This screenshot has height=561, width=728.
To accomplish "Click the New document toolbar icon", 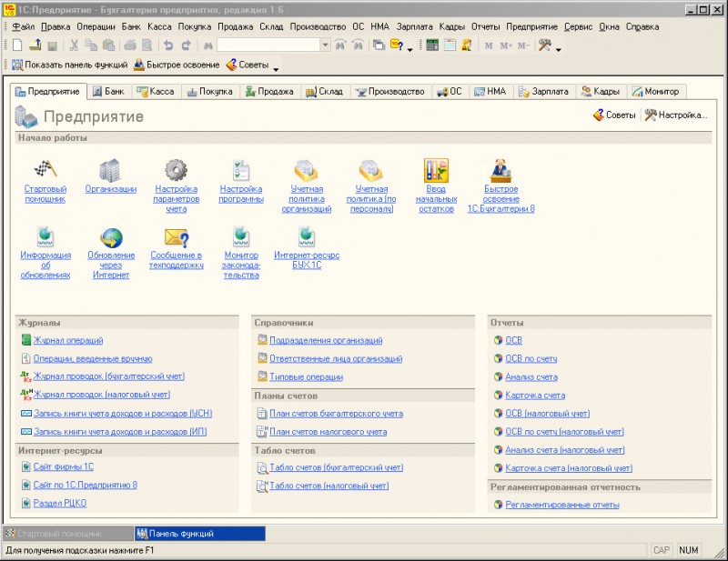I will [17, 45].
